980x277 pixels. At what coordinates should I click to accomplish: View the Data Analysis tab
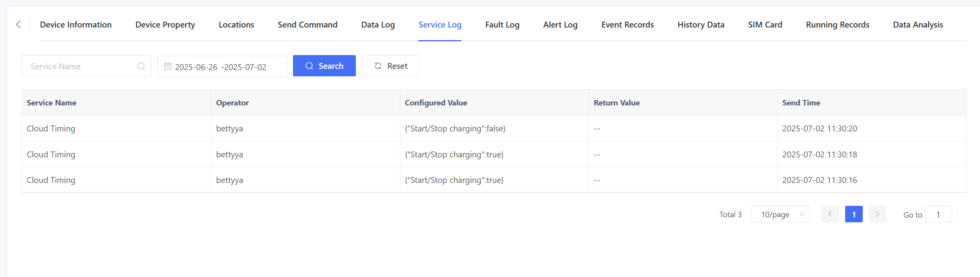pyautogui.click(x=918, y=25)
